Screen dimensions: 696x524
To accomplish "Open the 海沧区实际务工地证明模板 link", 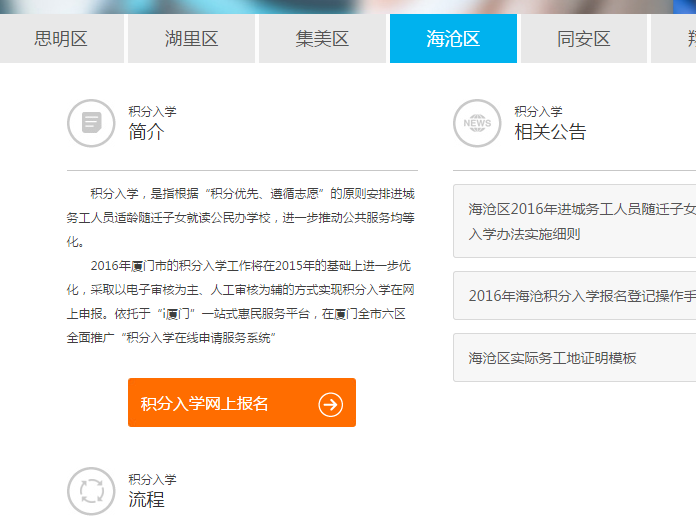I will 553,358.
